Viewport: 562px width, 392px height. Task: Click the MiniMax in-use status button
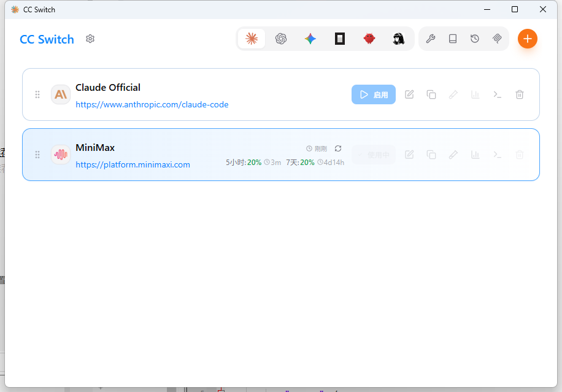coord(374,155)
